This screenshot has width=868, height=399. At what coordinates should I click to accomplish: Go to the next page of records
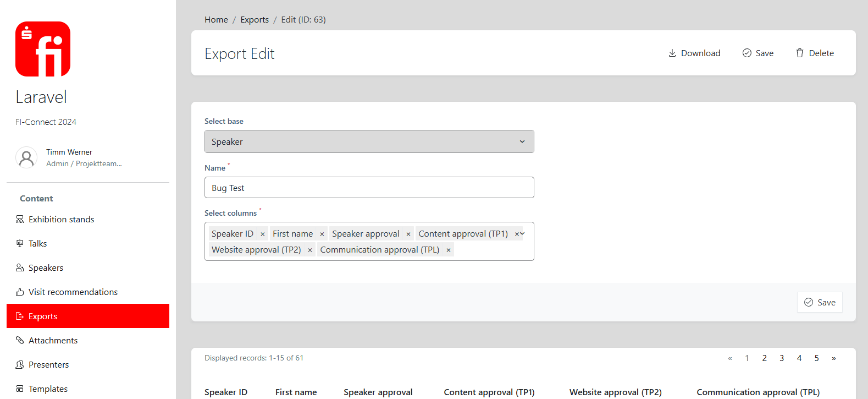[x=834, y=358]
